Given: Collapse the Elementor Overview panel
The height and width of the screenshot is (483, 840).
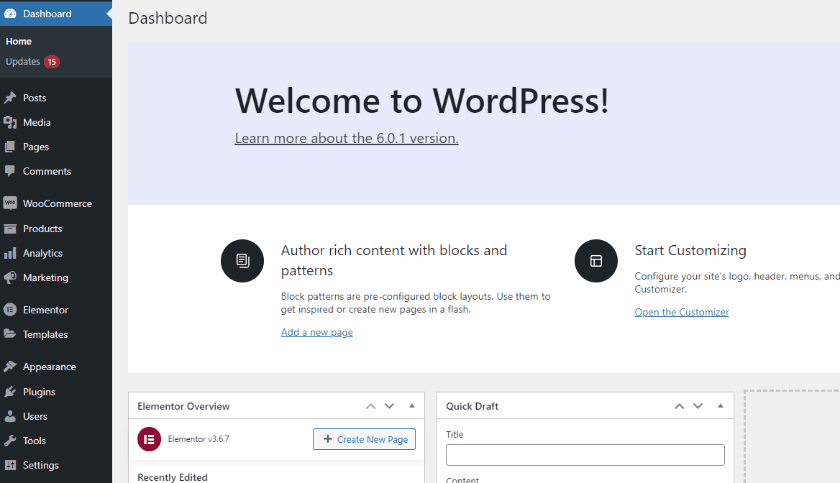Looking at the screenshot, I should 411,406.
